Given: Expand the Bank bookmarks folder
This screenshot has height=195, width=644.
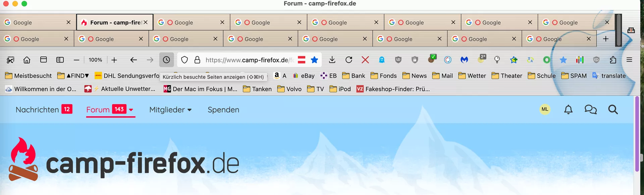Looking at the screenshot, I should click(x=354, y=76).
